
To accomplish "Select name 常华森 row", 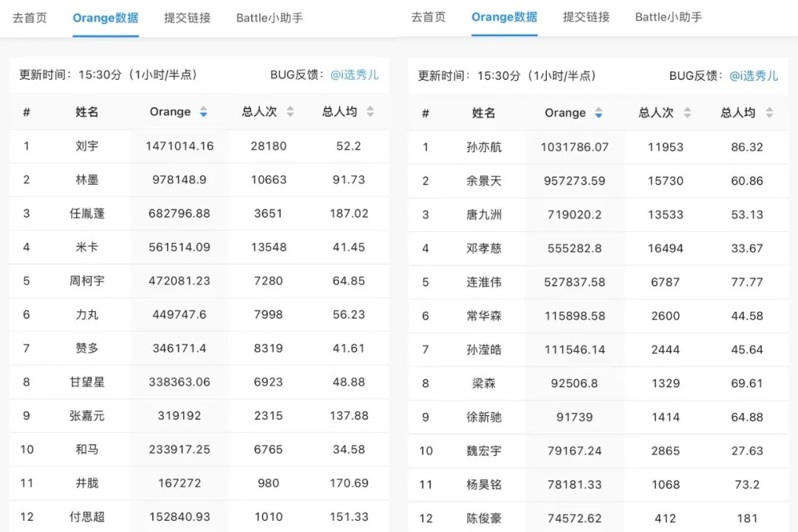I will (484, 316).
